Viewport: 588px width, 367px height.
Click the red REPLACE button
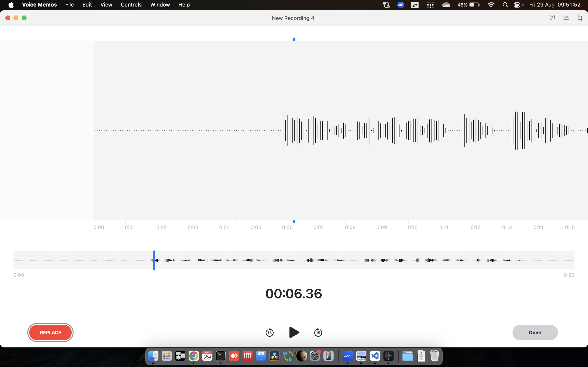(50, 332)
